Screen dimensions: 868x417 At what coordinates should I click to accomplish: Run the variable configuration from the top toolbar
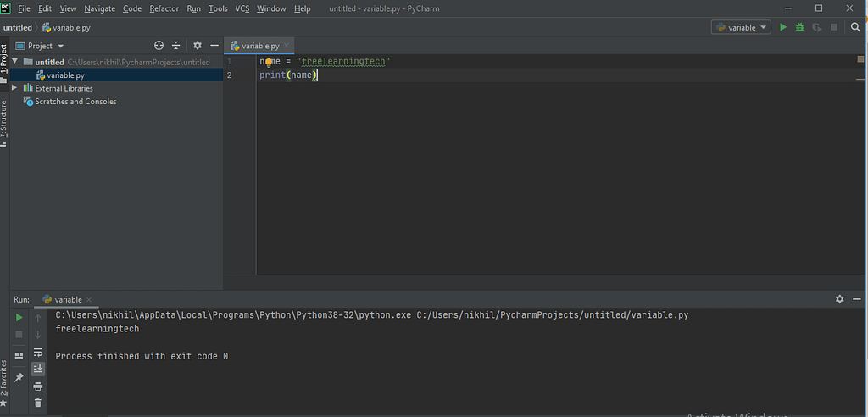click(782, 27)
